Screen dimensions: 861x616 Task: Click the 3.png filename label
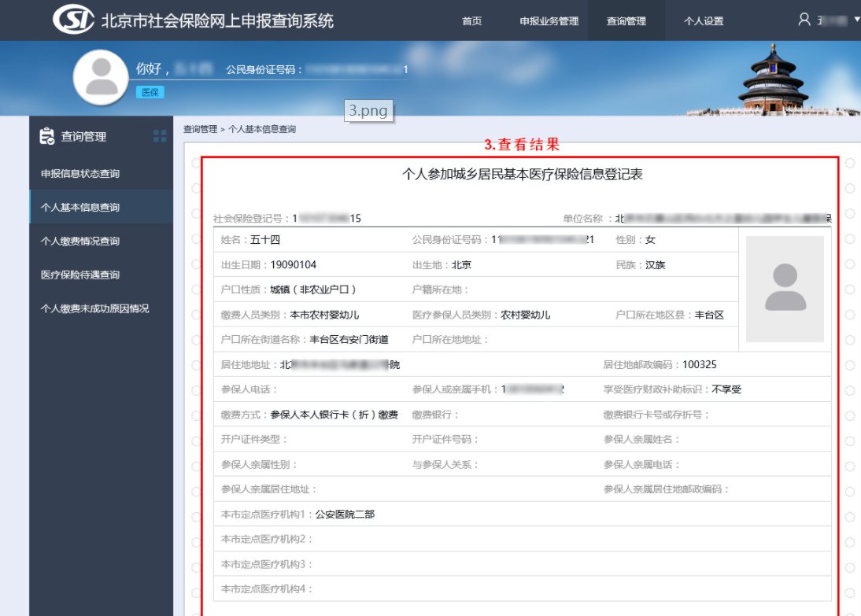[368, 111]
